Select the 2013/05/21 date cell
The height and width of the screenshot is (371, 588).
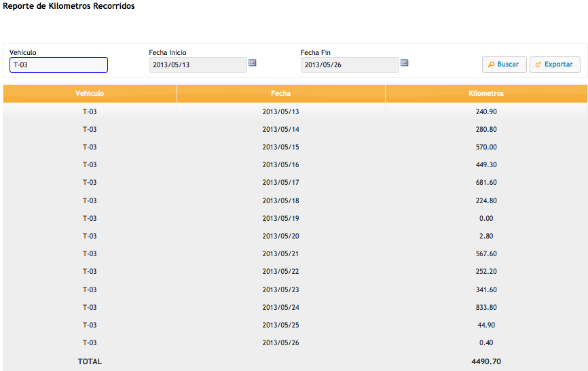pos(280,254)
